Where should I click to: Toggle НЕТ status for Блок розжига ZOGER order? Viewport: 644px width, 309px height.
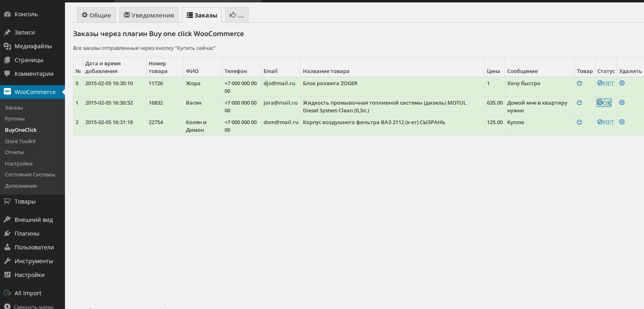(x=605, y=83)
